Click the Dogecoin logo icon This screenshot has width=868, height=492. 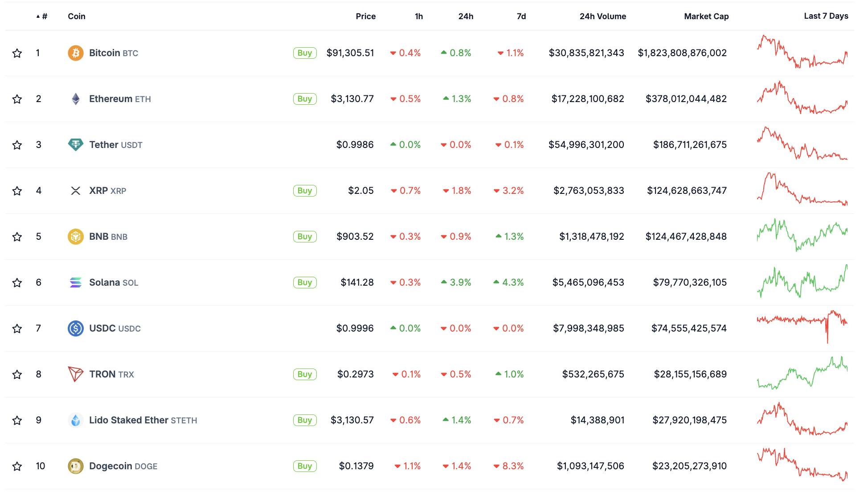[x=75, y=466]
